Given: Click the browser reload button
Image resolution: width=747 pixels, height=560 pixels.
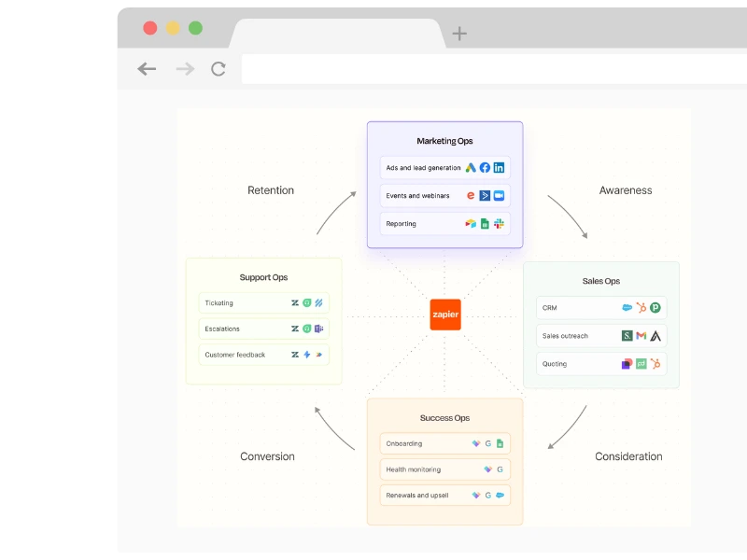Looking at the screenshot, I should 218,69.
